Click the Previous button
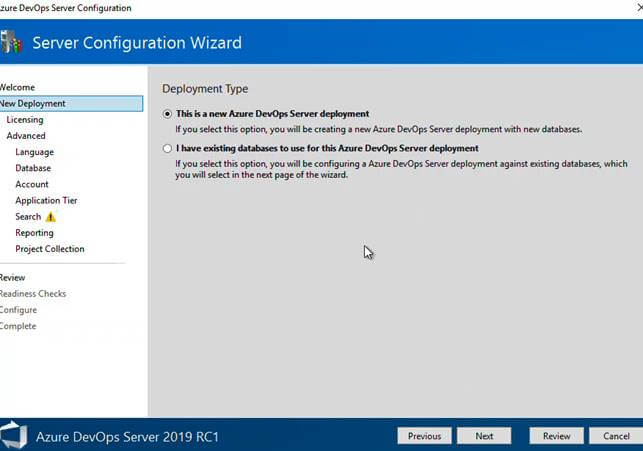This screenshot has height=451, width=643. [424, 436]
